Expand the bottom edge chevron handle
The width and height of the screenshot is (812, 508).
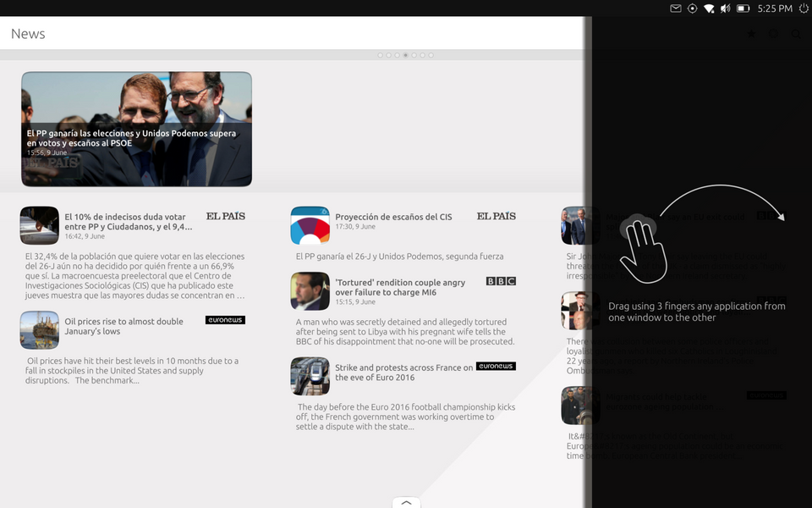406,502
